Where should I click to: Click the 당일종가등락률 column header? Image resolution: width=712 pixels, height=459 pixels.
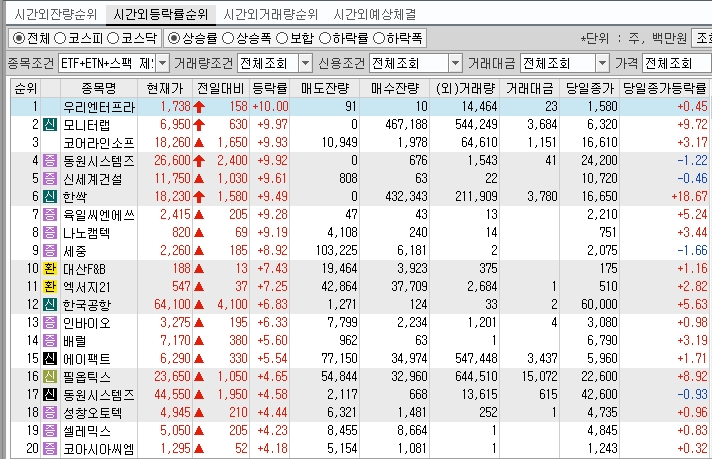664,88
